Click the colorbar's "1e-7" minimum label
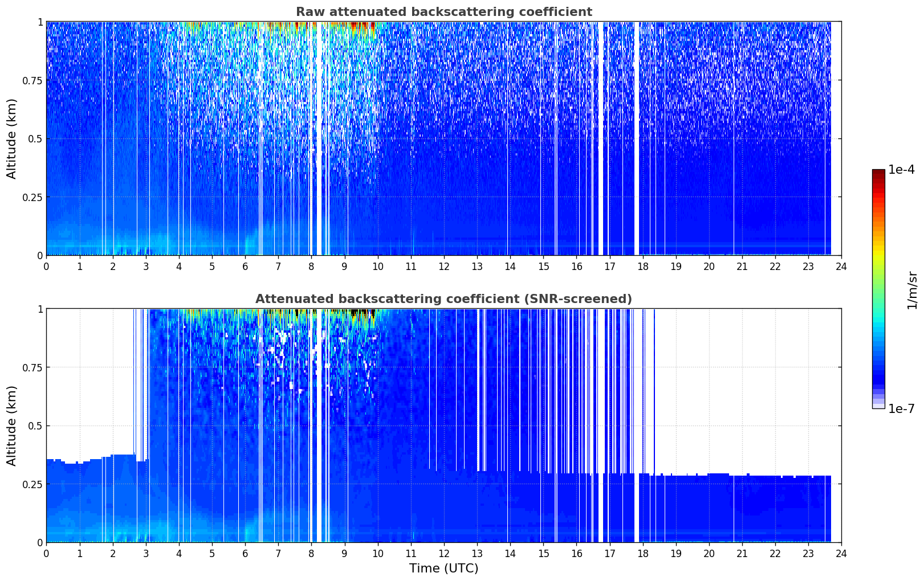This screenshot has height=581, width=924. click(x=901, y=409)
